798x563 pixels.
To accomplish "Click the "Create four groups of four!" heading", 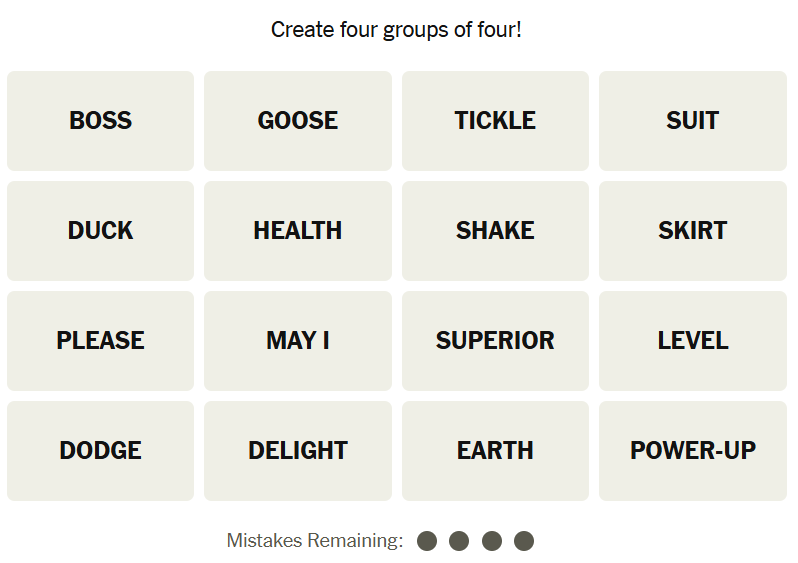I will 397,30.
